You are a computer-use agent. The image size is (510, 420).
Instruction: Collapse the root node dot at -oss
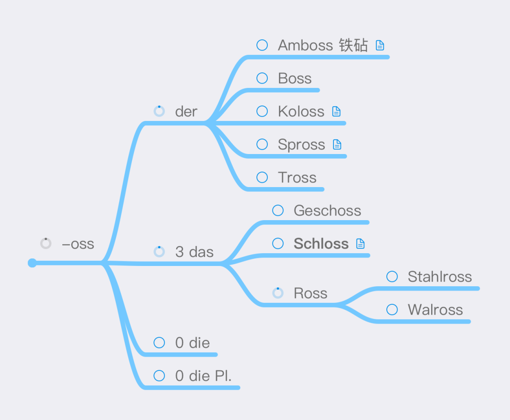(32, 263)
